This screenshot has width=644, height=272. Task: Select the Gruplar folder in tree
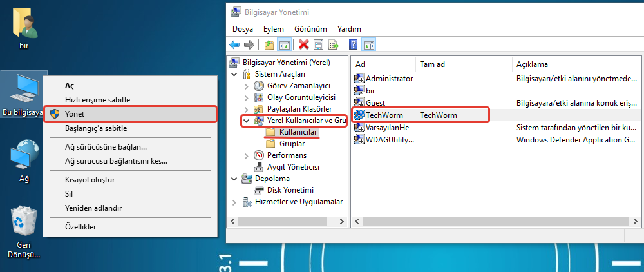[292, 144]
